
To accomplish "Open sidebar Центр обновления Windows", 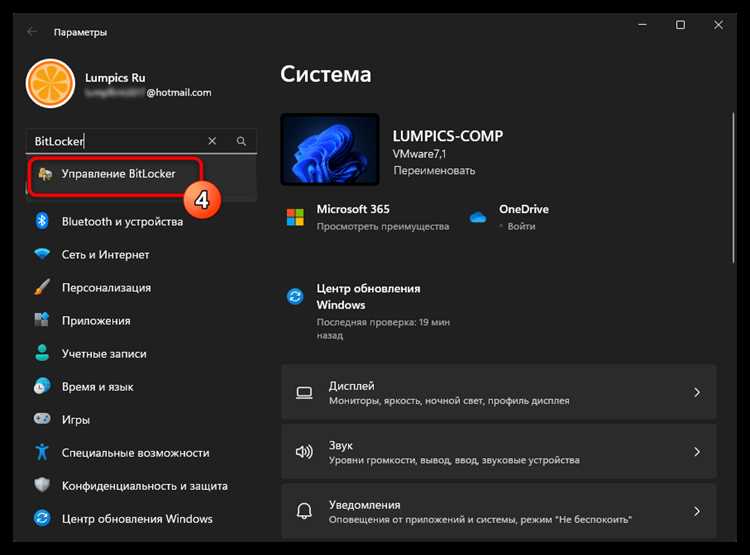I will tap(137, 519).
